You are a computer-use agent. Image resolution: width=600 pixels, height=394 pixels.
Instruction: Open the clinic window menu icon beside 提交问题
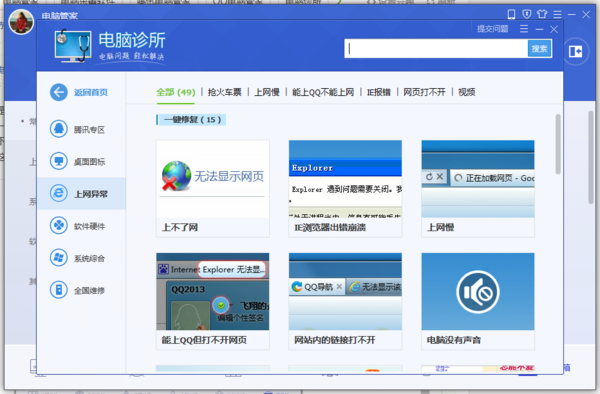click(524, 29)
